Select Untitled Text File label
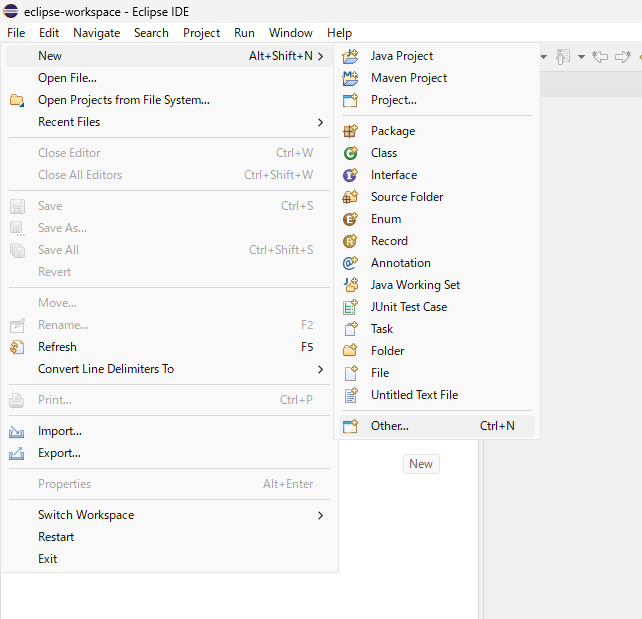Screen dimensions: 642x619 click(x=414, y=395)
